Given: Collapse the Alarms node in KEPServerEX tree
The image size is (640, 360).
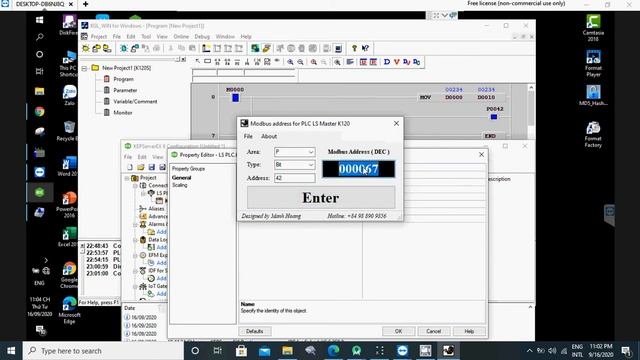Looking at the screenshot, I should click(135, 224).
